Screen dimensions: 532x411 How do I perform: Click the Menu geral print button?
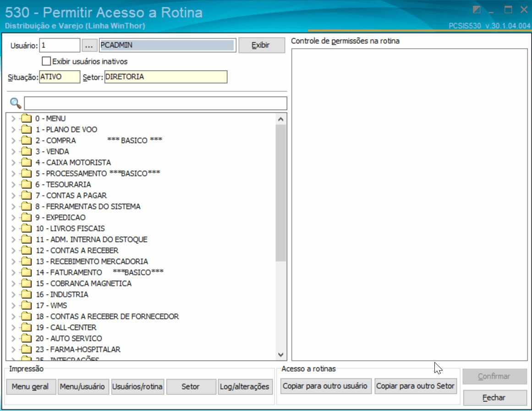point(31,387)
